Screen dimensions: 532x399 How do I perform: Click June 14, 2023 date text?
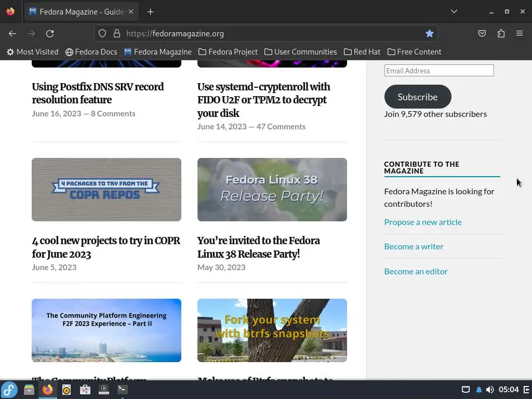point(222,127)
